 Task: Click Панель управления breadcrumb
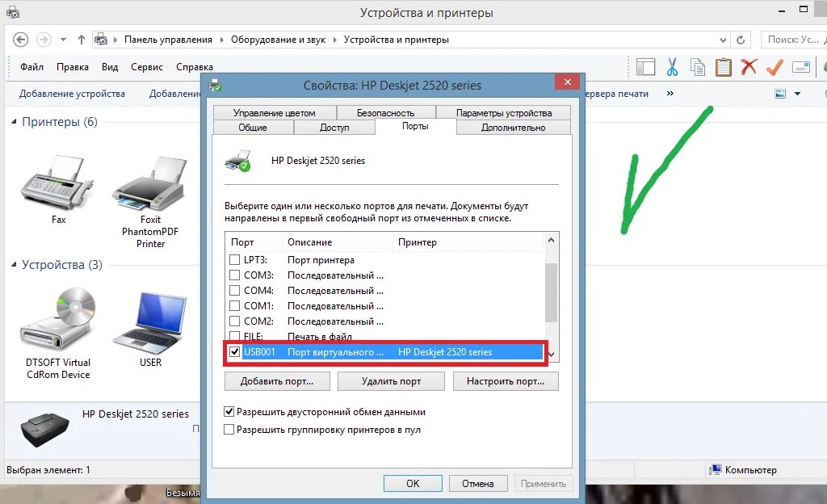pos(168,40)
